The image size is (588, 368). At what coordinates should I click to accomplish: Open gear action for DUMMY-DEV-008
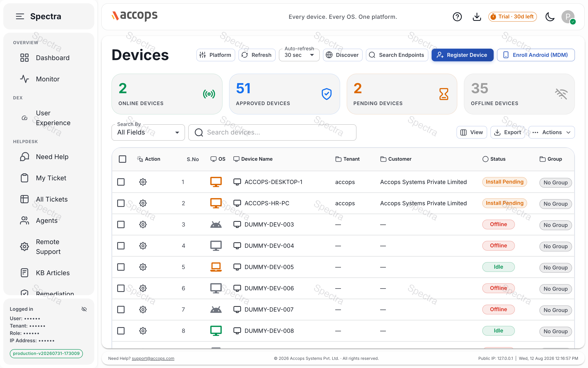tap(143, 331)
